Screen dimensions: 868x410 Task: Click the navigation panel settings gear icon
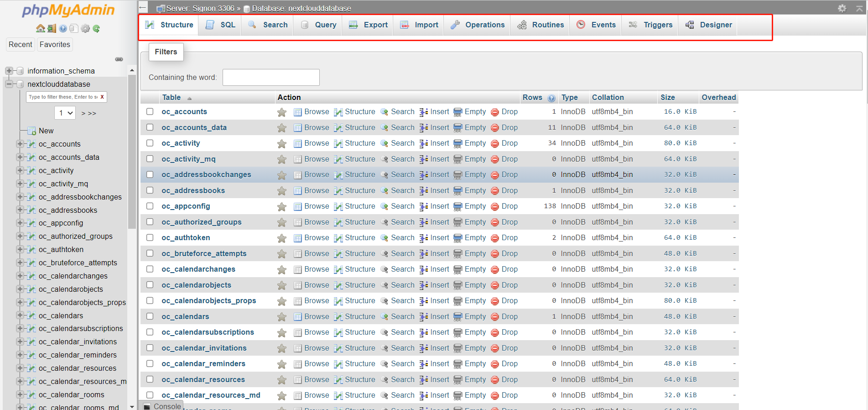click(85, 28)
